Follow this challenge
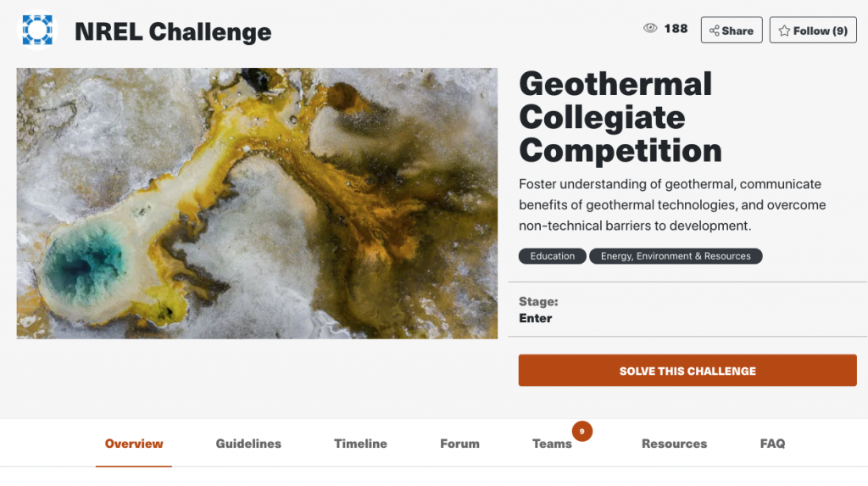The image size is (868, 486). point(813,30)
